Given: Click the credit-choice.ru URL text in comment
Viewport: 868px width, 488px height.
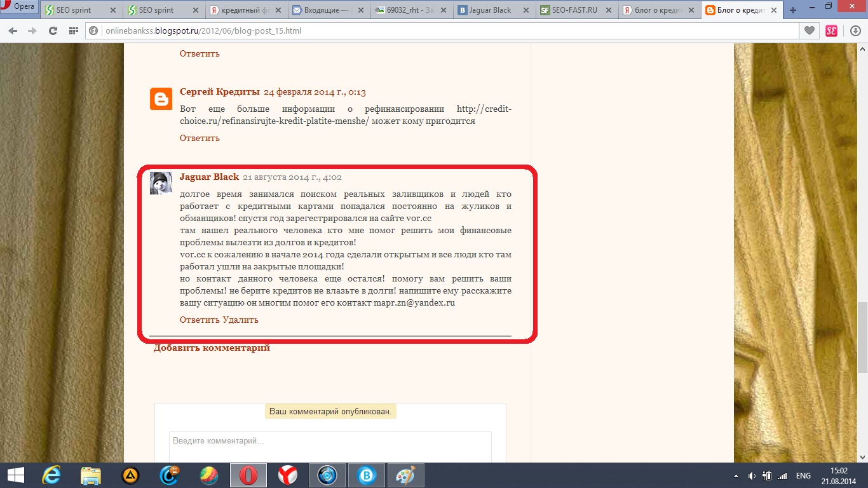Looking at the screenshot, I should pyautogui.click(x=346, y=115).
